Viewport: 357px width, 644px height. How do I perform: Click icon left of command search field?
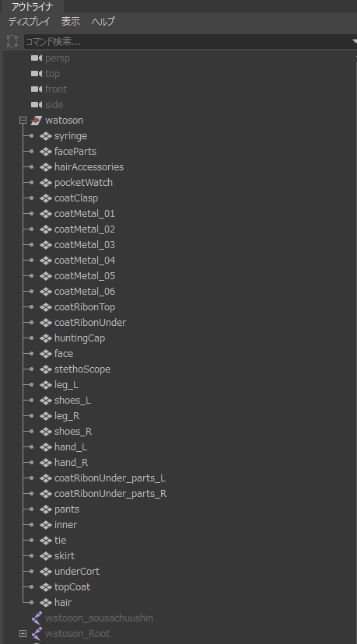[x=12, y=41]
